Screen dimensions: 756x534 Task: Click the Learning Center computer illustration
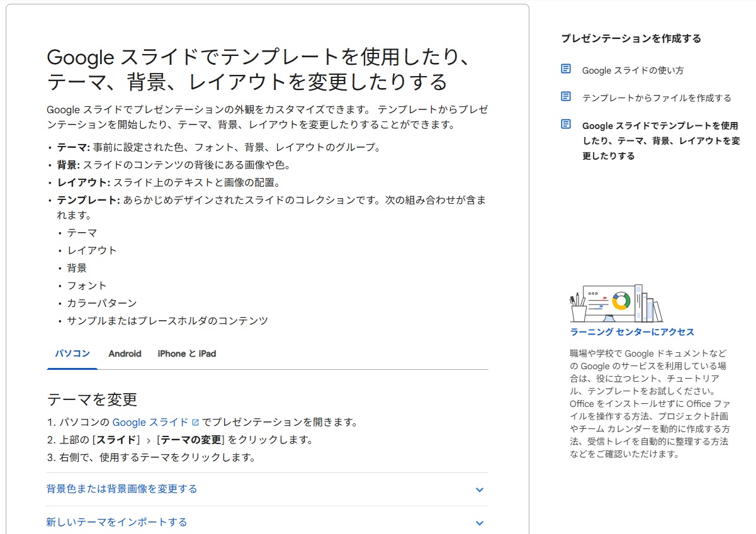[616, 303]
